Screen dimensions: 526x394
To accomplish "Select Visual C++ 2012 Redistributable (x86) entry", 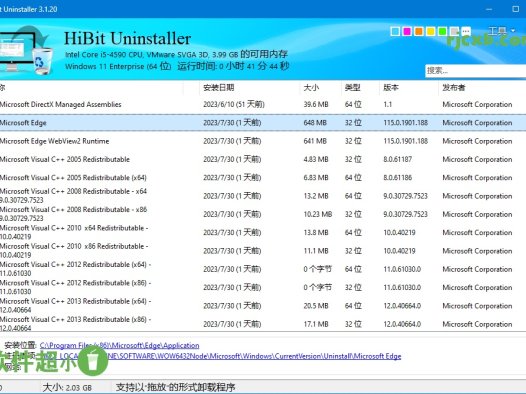I will click(x=263, y=287).
